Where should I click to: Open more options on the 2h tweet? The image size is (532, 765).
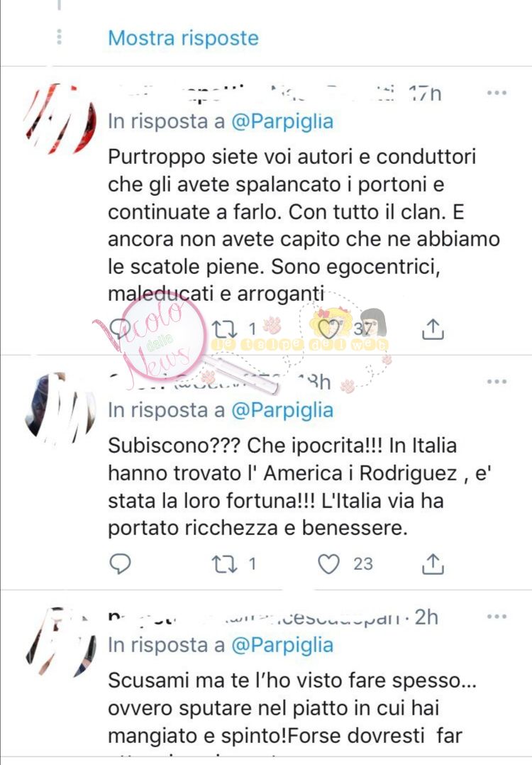pyautogui.click(x=497, y=617)
